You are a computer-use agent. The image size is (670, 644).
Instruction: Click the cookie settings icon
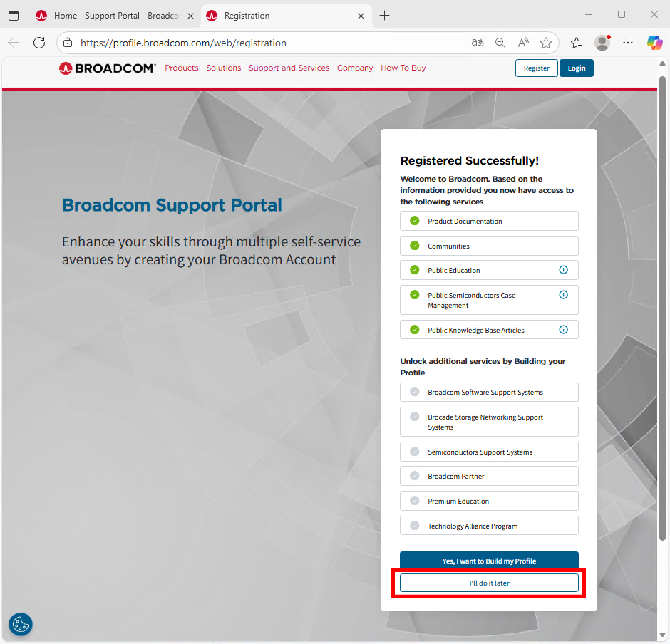(x=21, y=624)
